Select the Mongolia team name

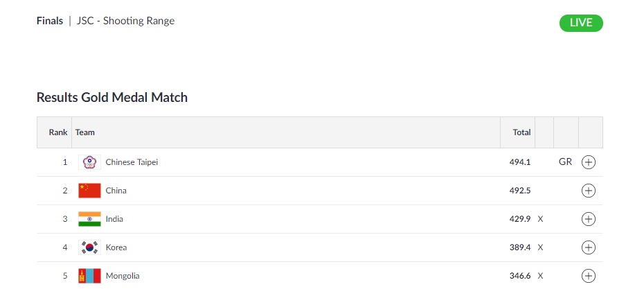[x=123, y=276]
